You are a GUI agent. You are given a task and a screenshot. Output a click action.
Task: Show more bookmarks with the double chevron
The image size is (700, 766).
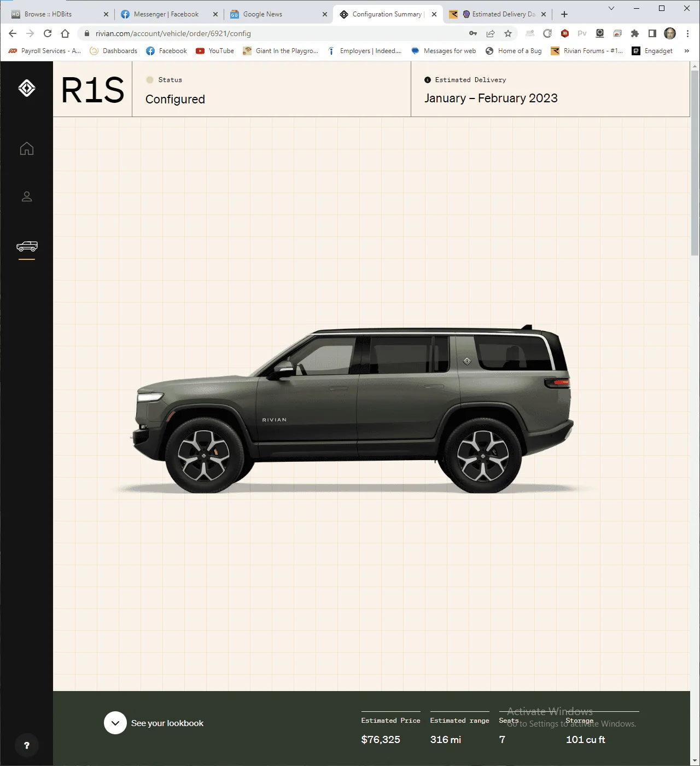point(687,51)
